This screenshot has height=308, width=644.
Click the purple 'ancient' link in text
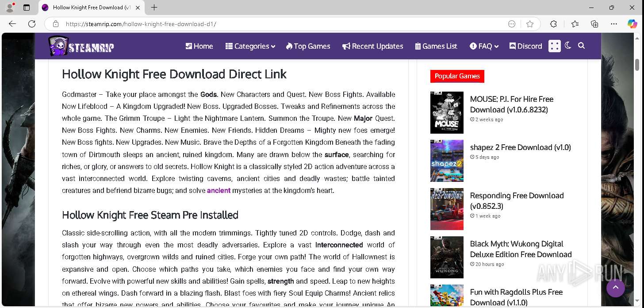point(218,191)
